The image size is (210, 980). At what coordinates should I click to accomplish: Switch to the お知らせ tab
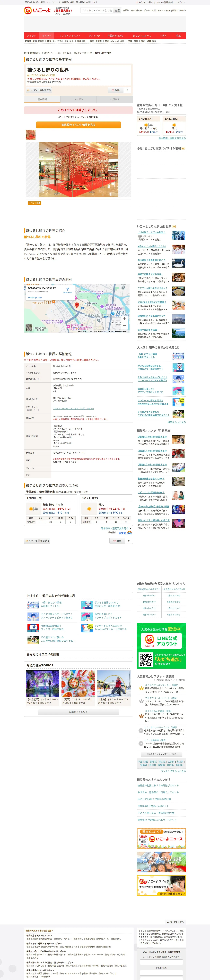[x=115, y=99]
